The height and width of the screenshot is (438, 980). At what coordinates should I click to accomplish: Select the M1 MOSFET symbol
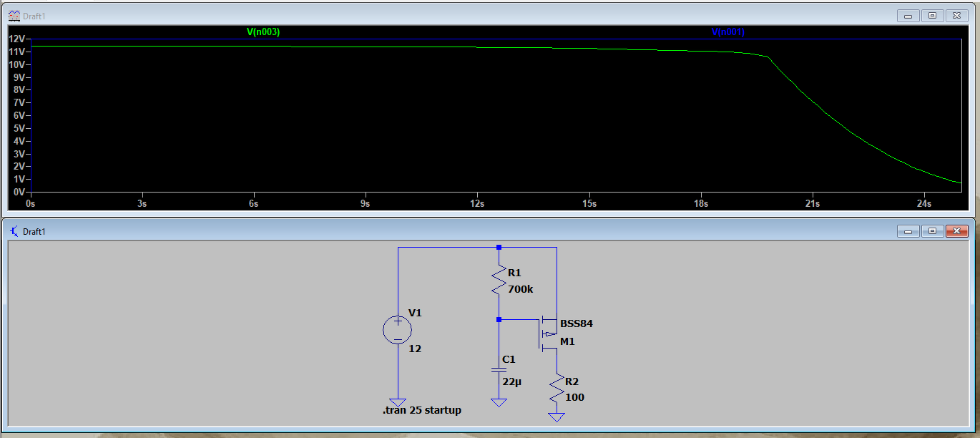[x=548, y=333]
